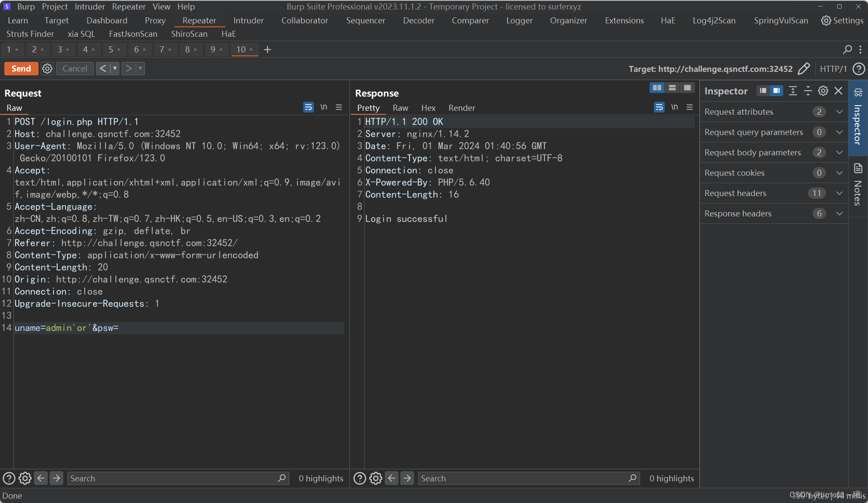868x503 pixels.
Task: Open Response panel hamburger menu
Action: pyautogui.click(x=689, y=107)
